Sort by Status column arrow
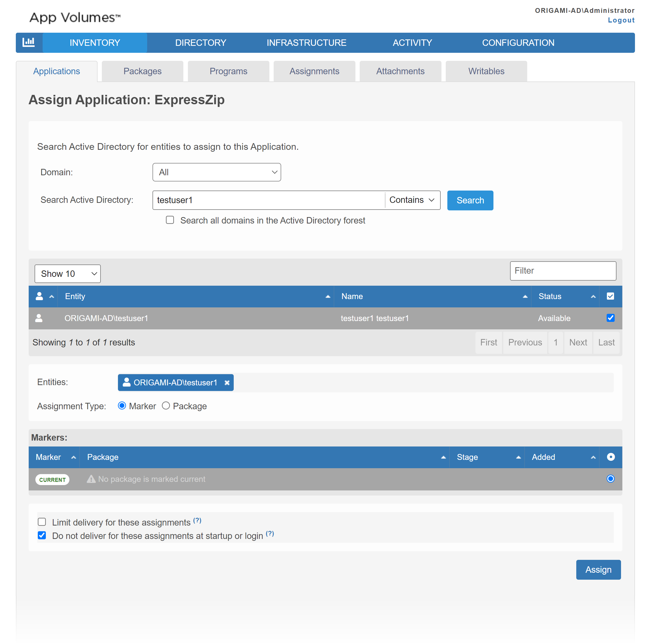The height and width of the screenshot is (644, 654). pyautogui.click(x=593, y=296)
